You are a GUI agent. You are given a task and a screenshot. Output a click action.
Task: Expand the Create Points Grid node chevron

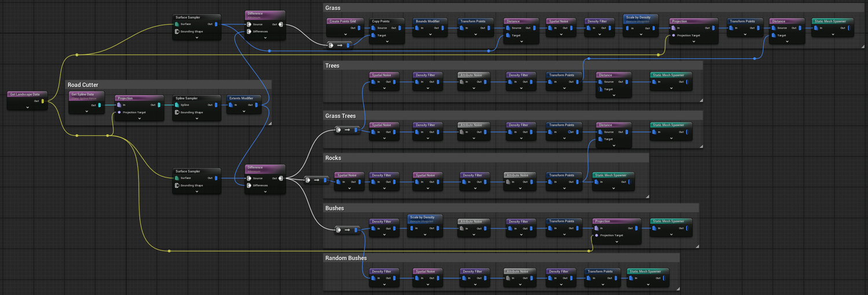pyautogui.click(x=345, y=34)
